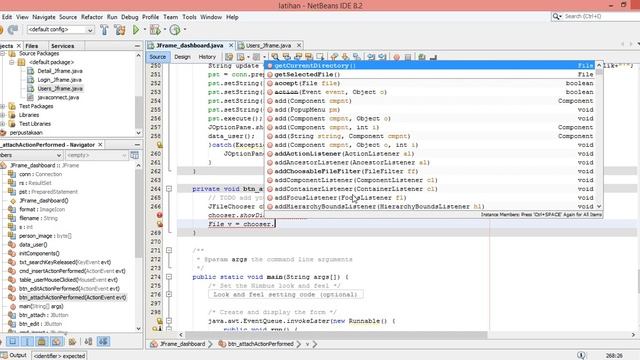Click the Redo arrow icon in toolbar

(x=13, y=29)
